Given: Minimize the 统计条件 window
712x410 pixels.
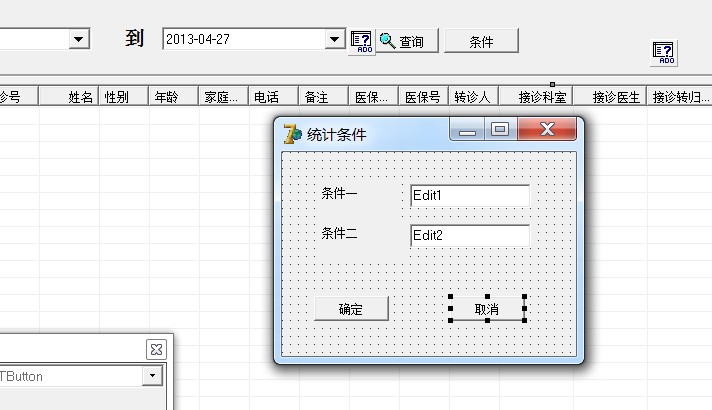Looking at the screenshot, I should click(467, 130).
